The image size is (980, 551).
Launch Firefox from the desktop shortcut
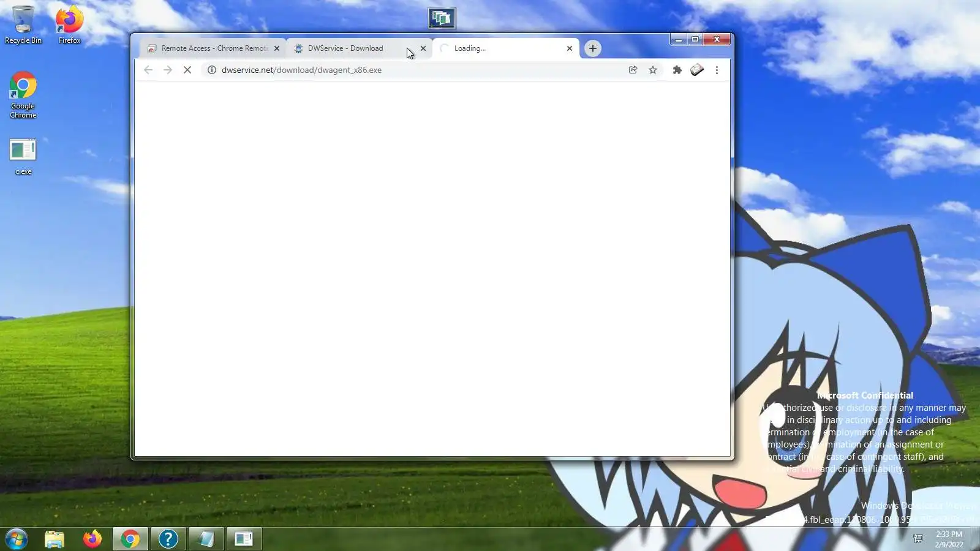pos(69,25)
